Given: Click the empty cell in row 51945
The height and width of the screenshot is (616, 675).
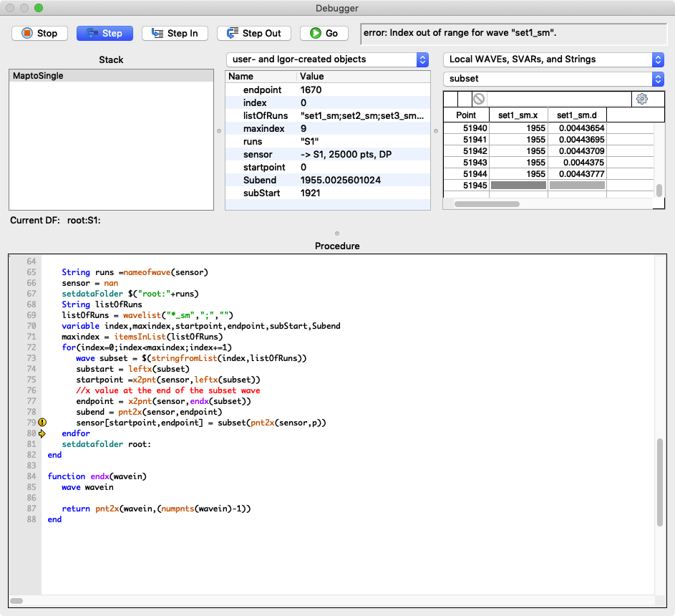Looking at the screenshot, I should 518,186.
